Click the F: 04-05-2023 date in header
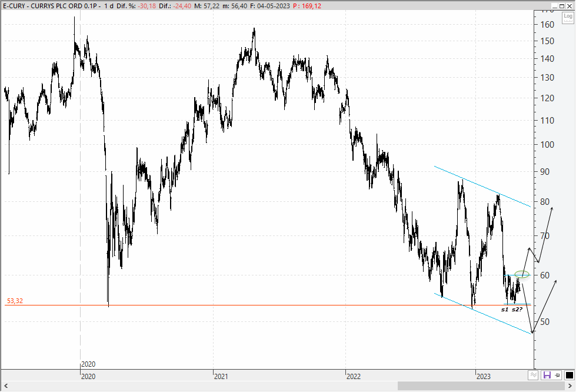This screenshot has width=576, height=392. click(270, 6)
